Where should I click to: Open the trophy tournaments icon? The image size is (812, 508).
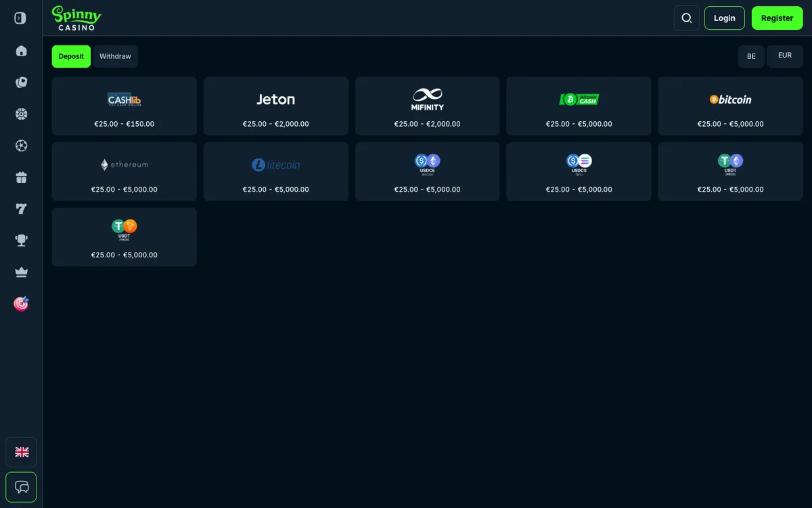21,240
